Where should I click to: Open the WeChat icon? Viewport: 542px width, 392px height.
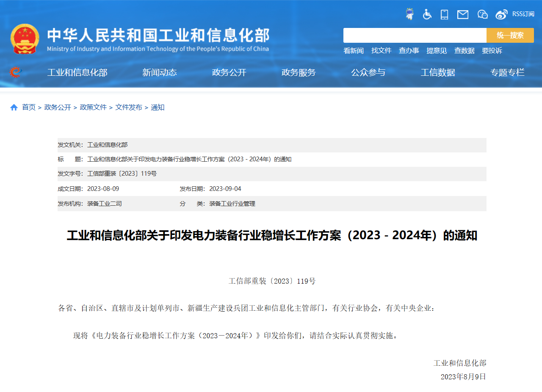click(482, 14)
